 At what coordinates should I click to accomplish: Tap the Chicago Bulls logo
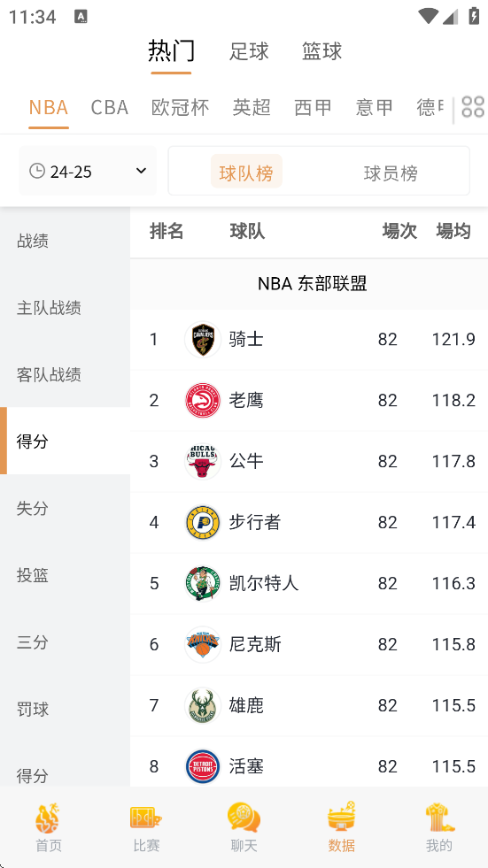click(203, 461)
